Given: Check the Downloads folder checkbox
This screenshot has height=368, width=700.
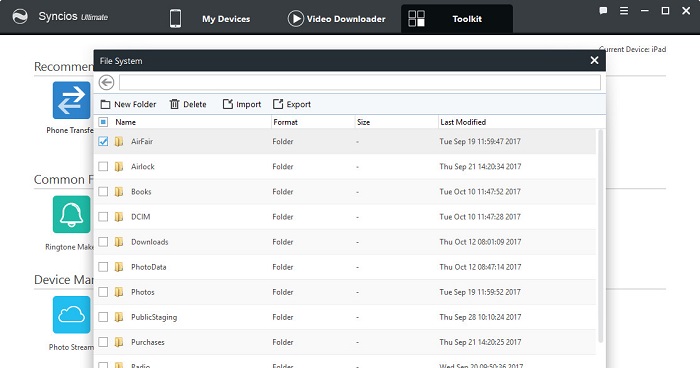Looking at the screenshot, I should [x=103, y=242].
